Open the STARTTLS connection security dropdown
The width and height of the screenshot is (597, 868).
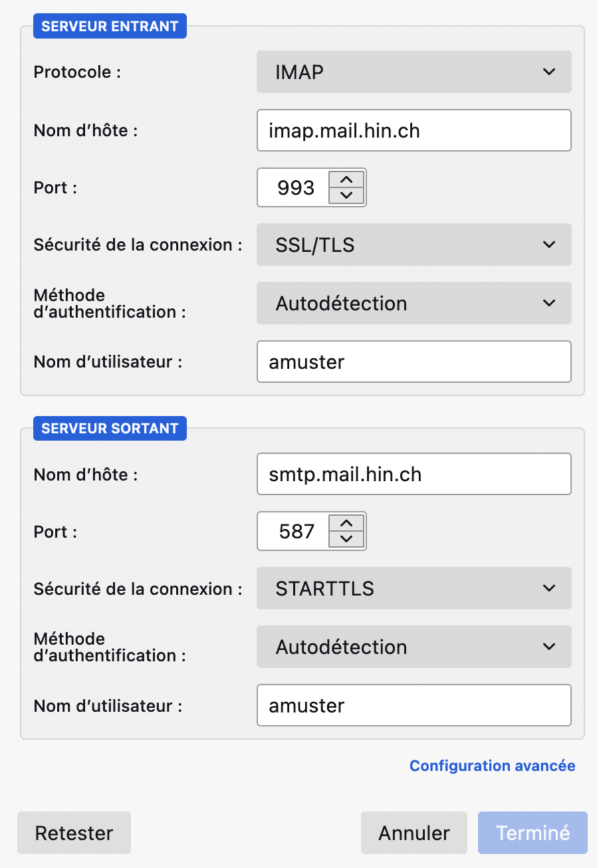click(414, 588)
